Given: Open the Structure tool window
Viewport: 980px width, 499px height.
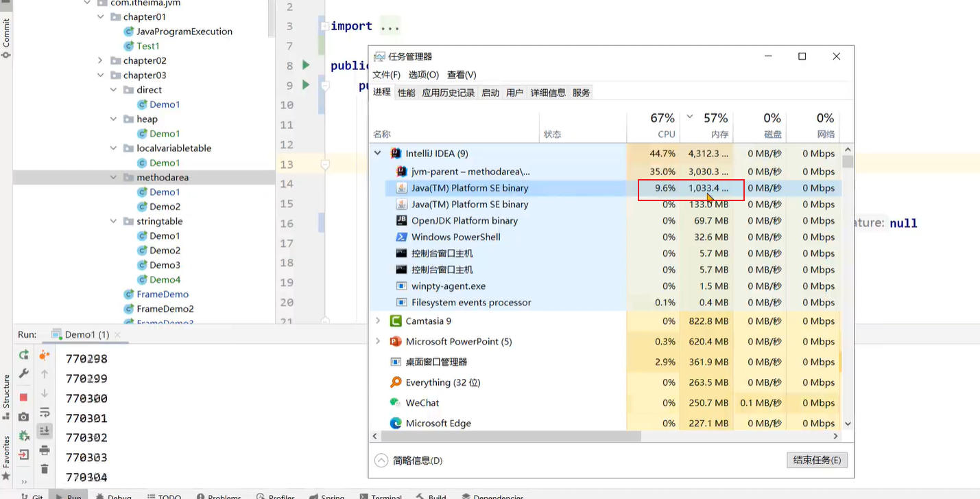Looking at the screenshot, I should pyautogui.click(x=6, y=396).
